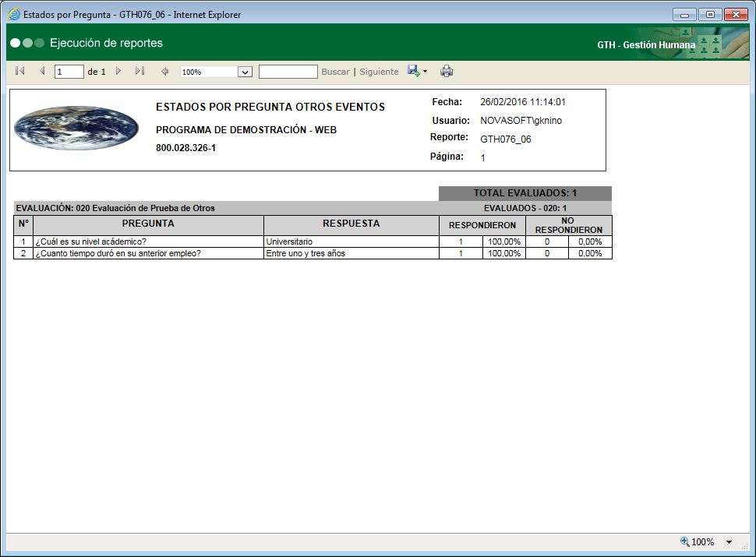Screen dimensions: 756x557
Task: Select ESTADOS POR PREGUNTA OTROS EVENTOS title
Action: tap(270, 107)
